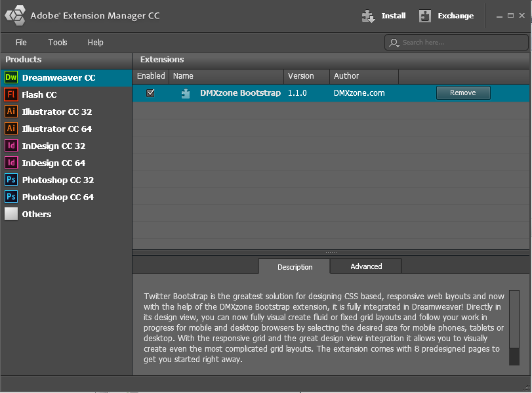
Task: Click the Ai icon for Illustrator CC 64
Action: pyautogui.click(x=11, y=129)
